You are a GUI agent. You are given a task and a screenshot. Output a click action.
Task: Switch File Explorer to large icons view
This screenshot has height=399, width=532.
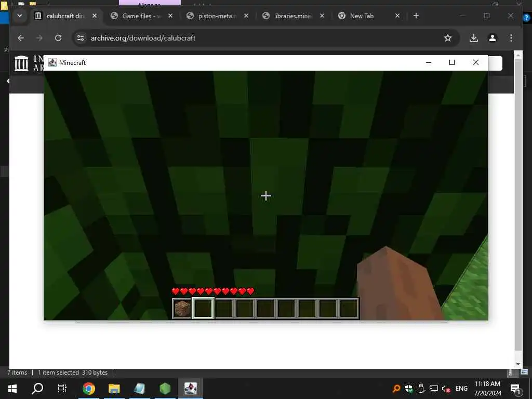pos(524,372)
